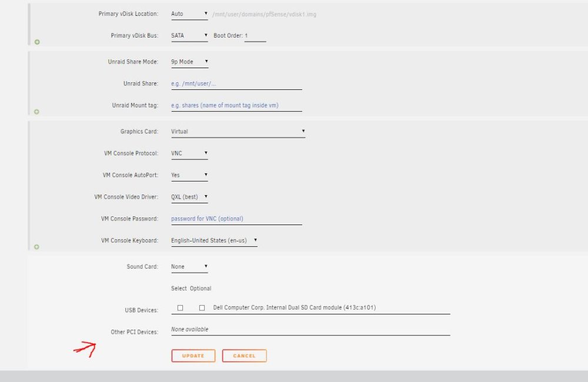Screen dimensions: 588x382
Task: Focus the Boot Order input field
Action: pyautogui.click(x=255, y=36)
